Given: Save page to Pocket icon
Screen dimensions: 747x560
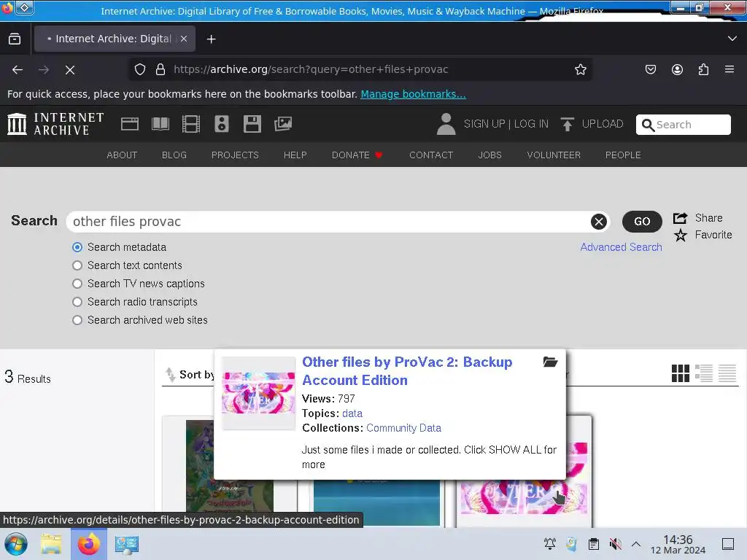Looking at the screenshot, I should click(650, 69).
